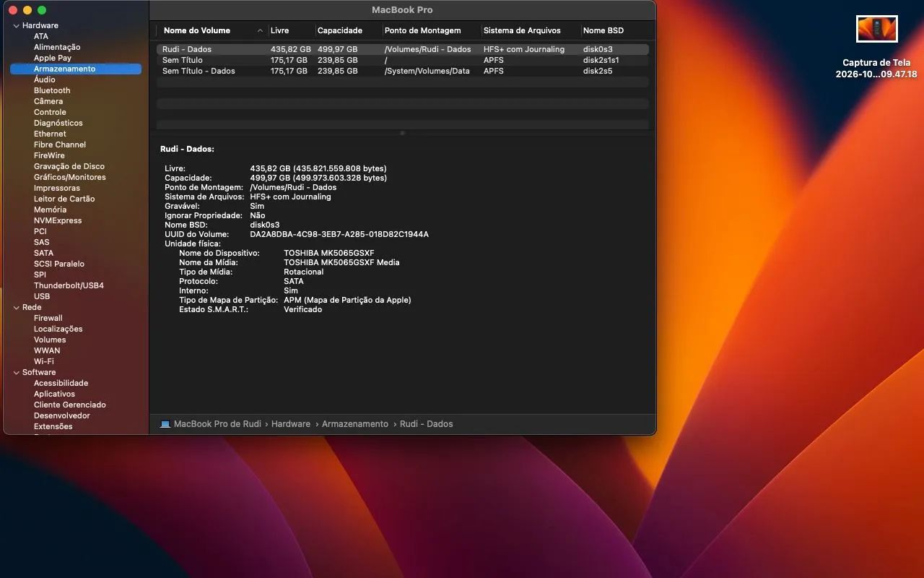This screenshot has height=578, width=924.
Task: Collapse the Software section in the sidebar
Action: pos(16,373)
